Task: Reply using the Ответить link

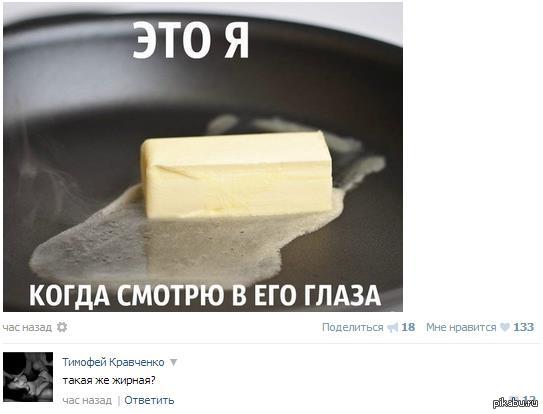Action: [x=149, y=400]
